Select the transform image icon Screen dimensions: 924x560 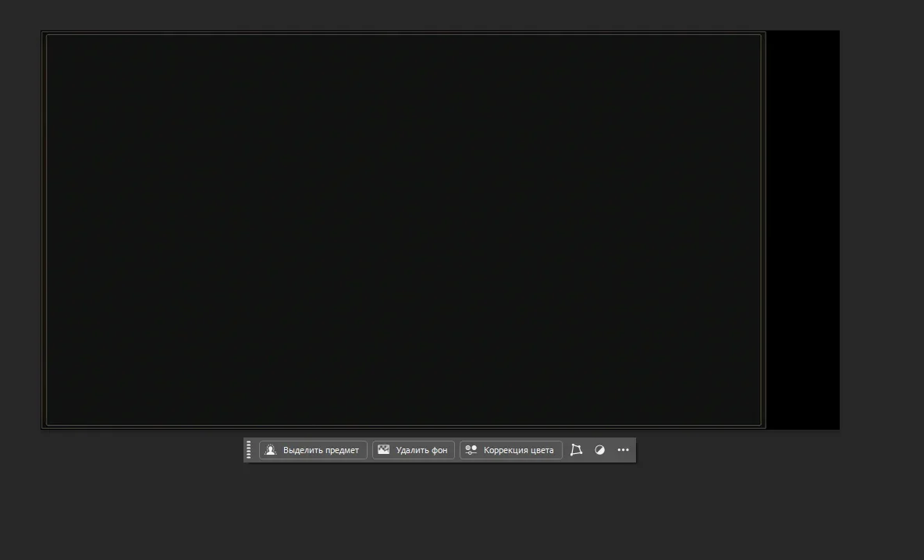576,450
